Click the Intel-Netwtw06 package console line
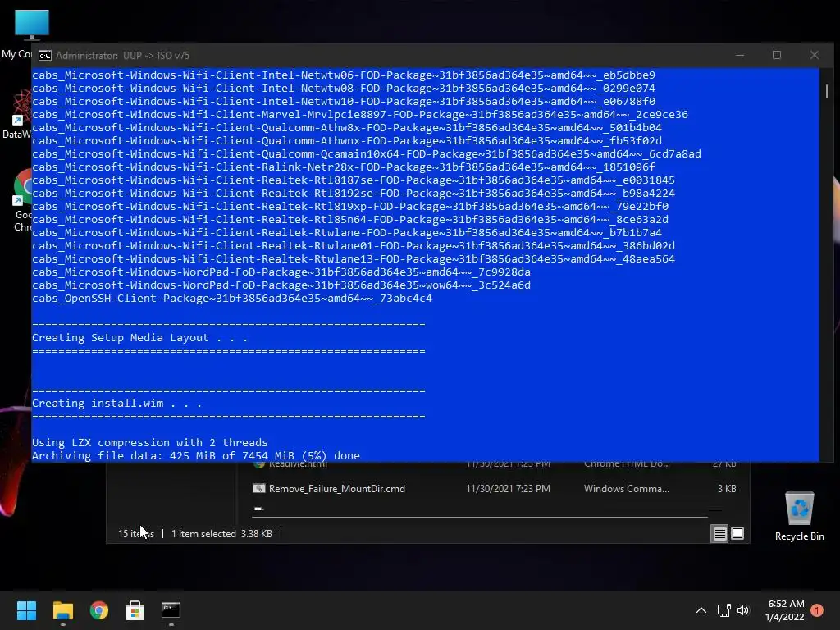 click(343, 75)
